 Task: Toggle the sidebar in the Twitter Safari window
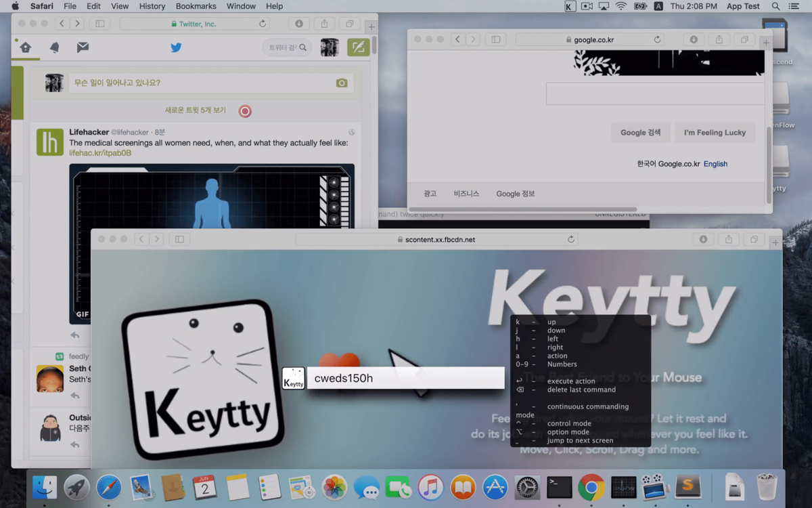(x=100, y=24)
